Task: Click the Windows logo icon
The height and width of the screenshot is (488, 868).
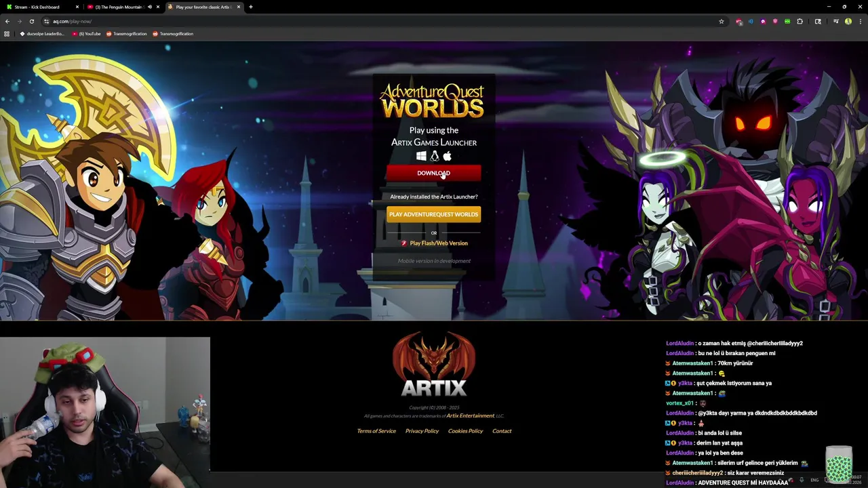Action: [421, 156]
